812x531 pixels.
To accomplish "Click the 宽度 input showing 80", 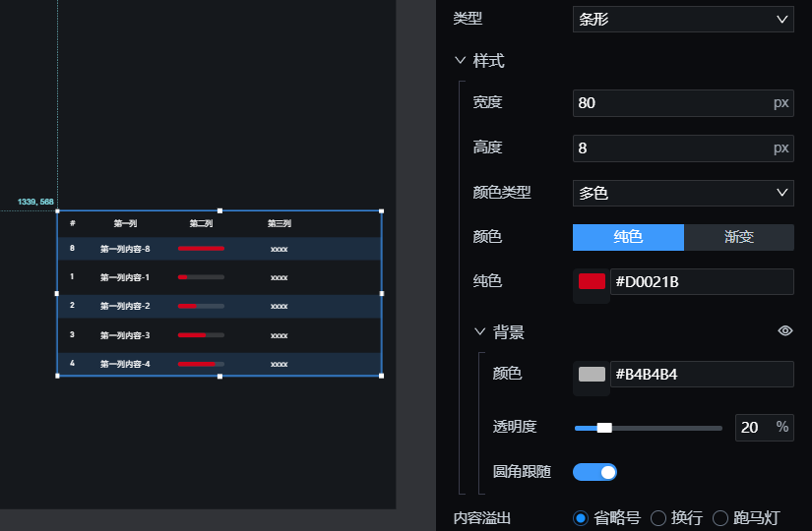I will [683, 103].
